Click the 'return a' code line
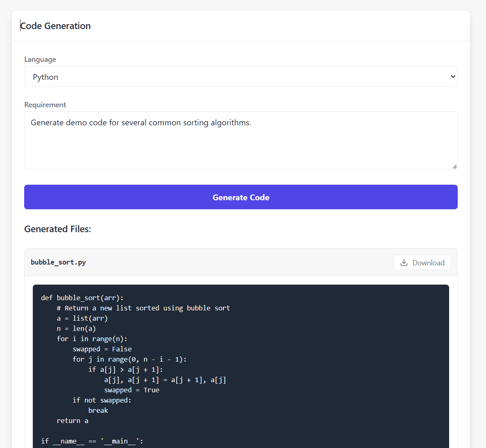Viewport: 486px width, 448px height. tap(73, 421)
